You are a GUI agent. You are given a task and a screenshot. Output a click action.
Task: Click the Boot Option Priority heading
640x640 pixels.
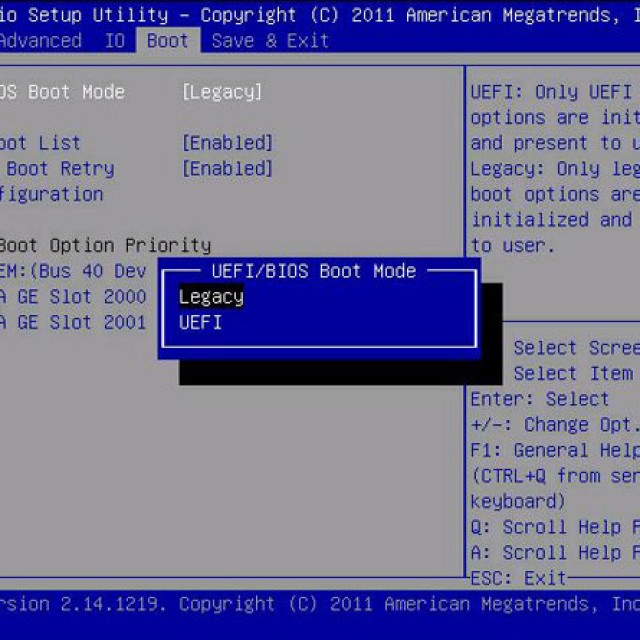point(105,245)
